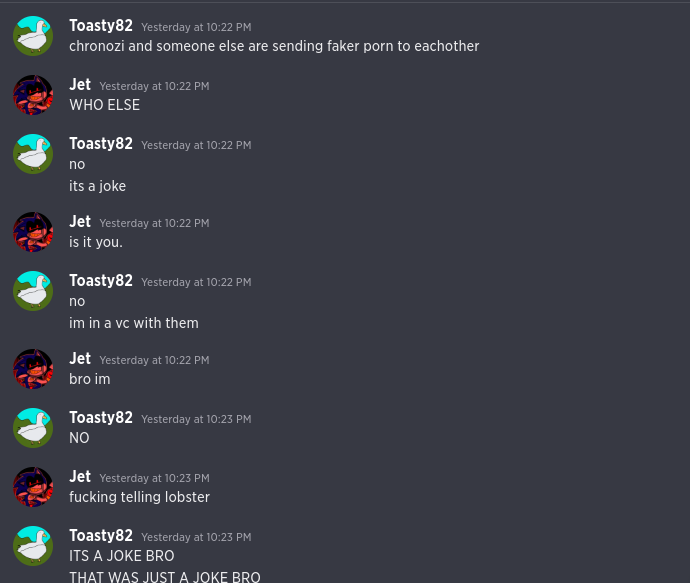Open Jet's username above 'bro im'

[x=80, y=359]
